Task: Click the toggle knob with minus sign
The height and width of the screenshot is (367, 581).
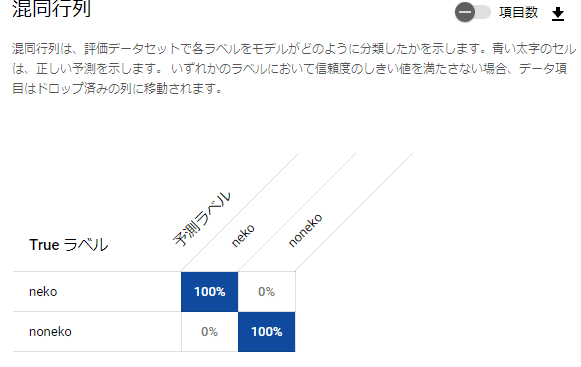Action: (x=465, y=12)
